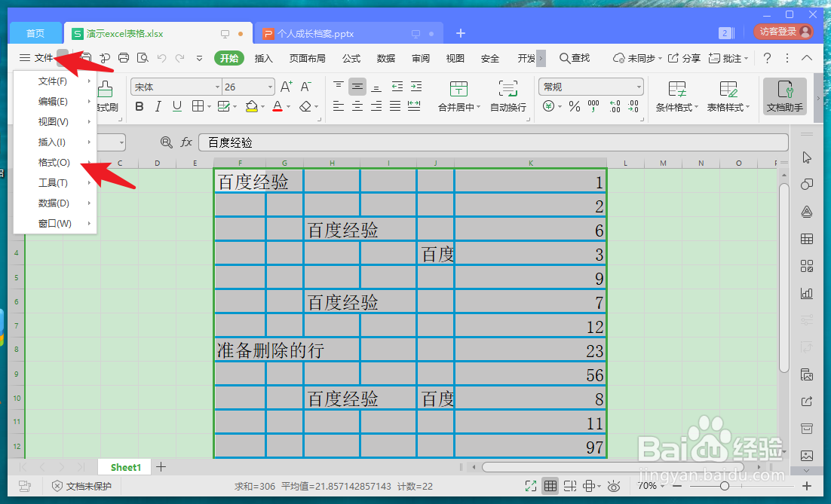The image size is (831, 504).
Task: Click the Borders icon
Action: coord(198,106)
